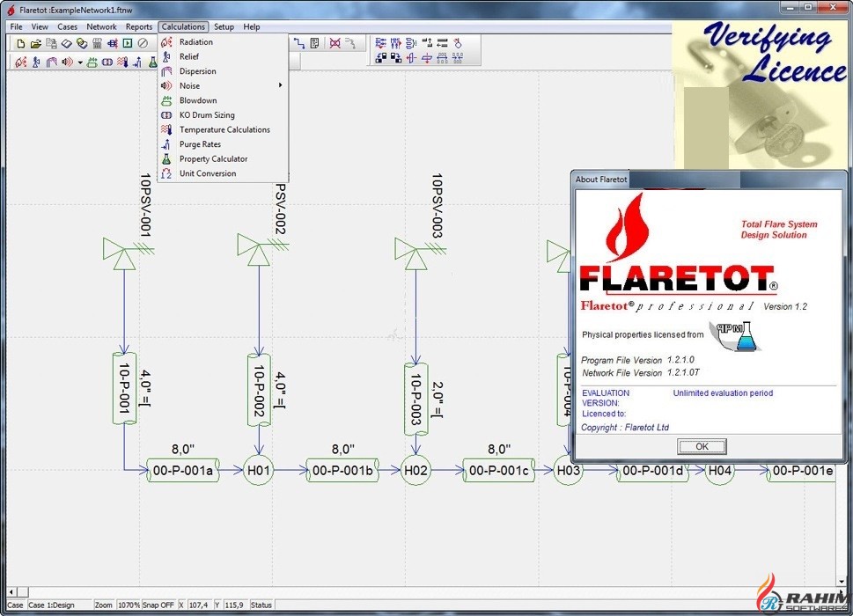Open the File menu

click(x=17, y=26)
